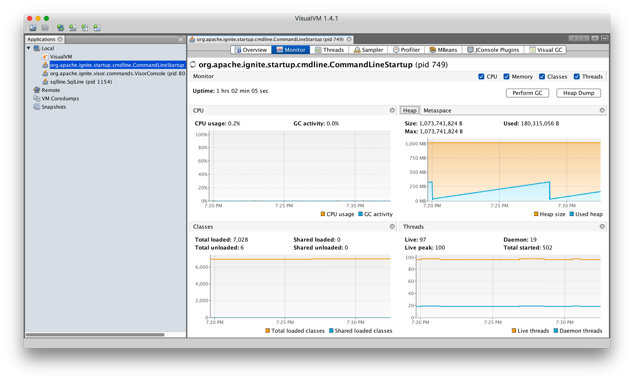Screen dimensions: 633x381
Task: Click the Applications panel tab label
Action: coord(41,39)
